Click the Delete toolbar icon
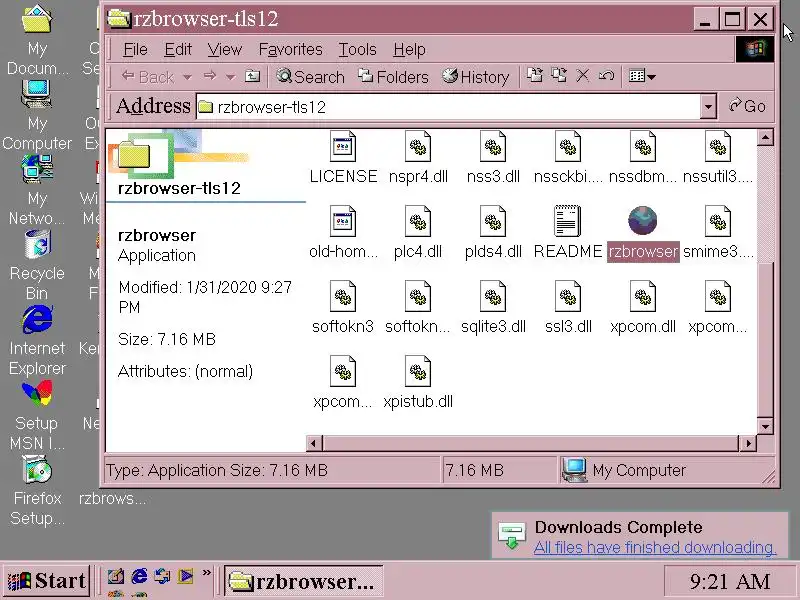 [x=582, y=76]
